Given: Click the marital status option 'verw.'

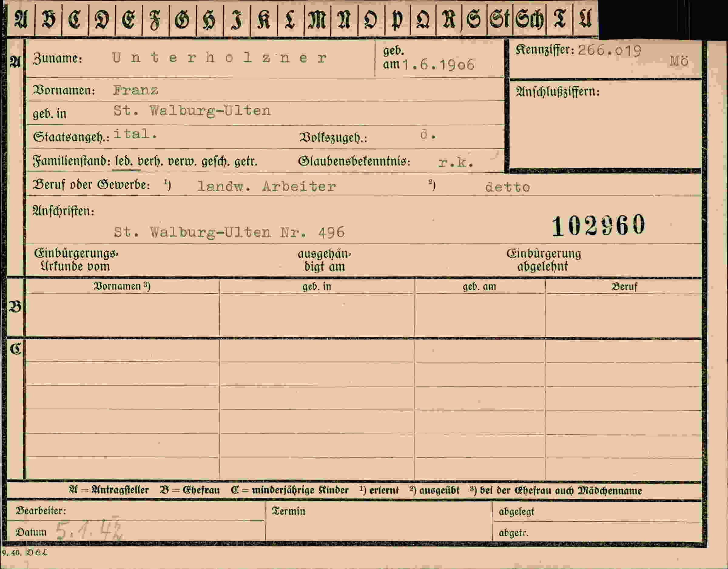Looking at the screenshot, I should point(183,161).
